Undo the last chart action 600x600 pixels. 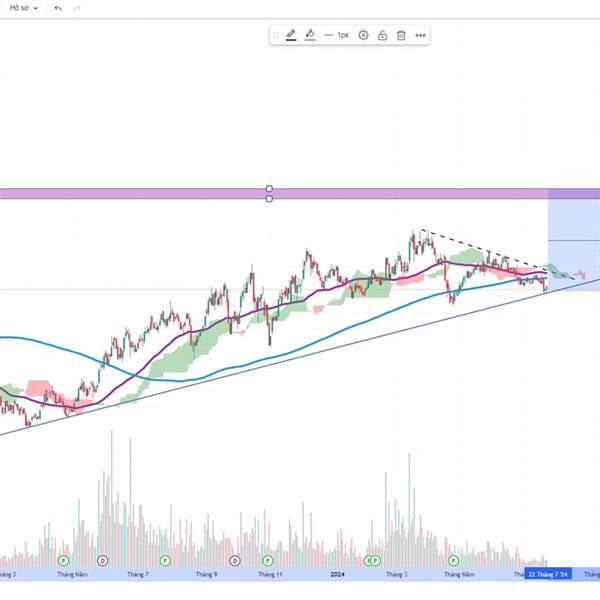[58, 8]
